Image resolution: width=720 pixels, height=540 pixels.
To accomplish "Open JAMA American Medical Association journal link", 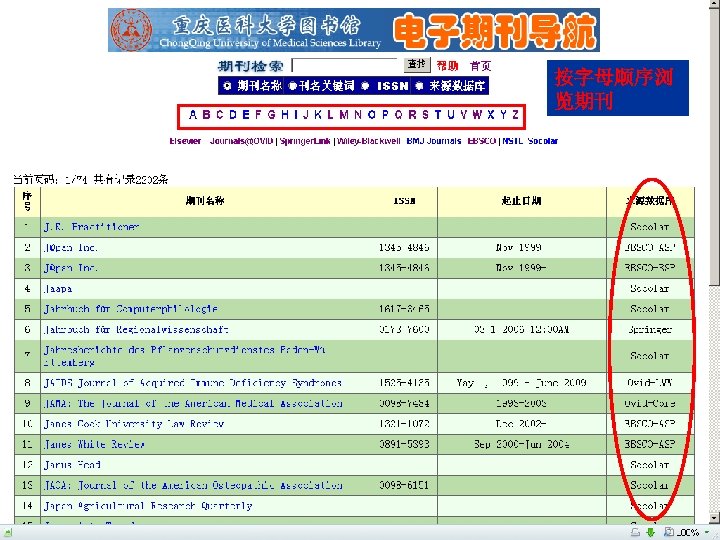I will (193, 404).
